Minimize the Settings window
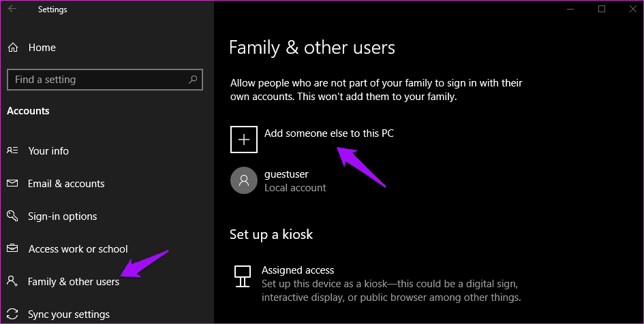The height and width of the screenshot is (324, 644). pyautogui.click(x=570, y=9)
